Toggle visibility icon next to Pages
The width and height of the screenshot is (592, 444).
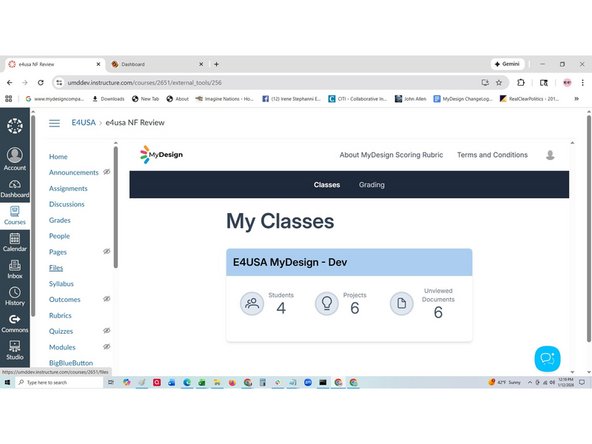pyautogui.click(x=107, y=251)
